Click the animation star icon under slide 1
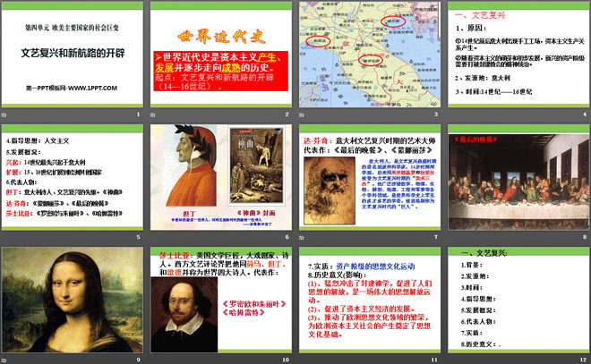This screenshot has width=591, height=364. pos(4,114)
